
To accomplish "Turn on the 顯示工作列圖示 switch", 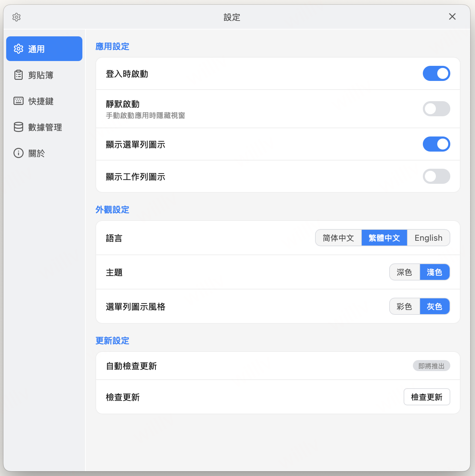I will pos(436,176).
